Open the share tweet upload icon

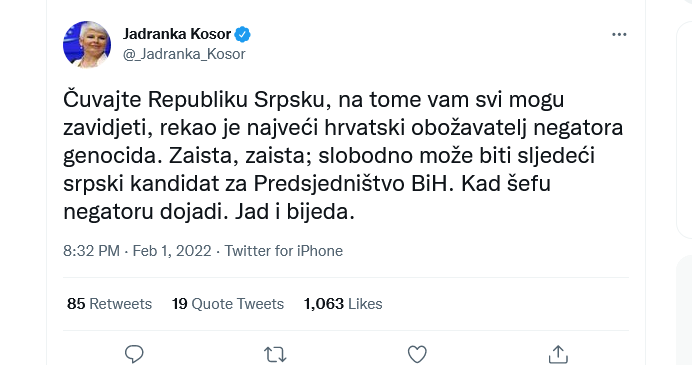558,354
